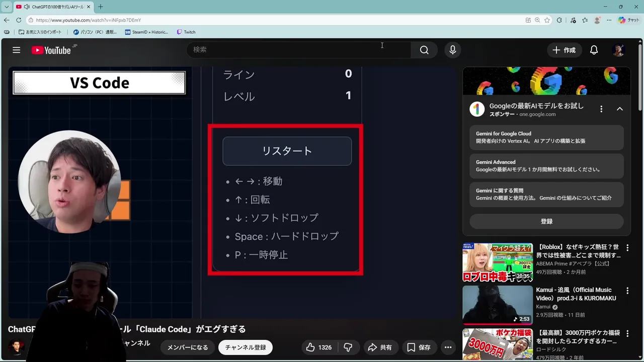Click the 登録 sign-up button in ad

click(x=546, y=221)
